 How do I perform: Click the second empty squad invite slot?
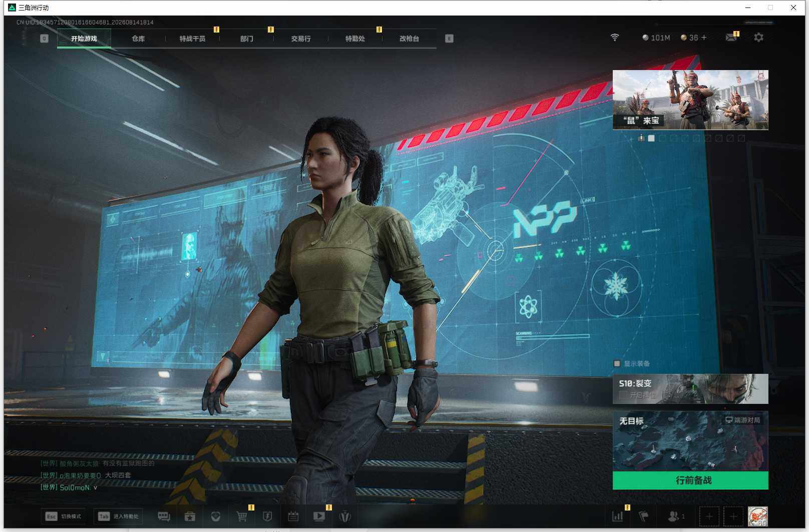(733, 516)
